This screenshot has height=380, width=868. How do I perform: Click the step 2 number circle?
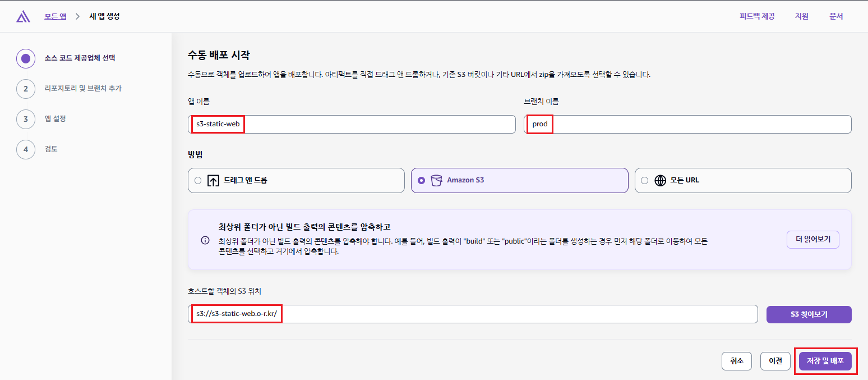pos(26,89)
